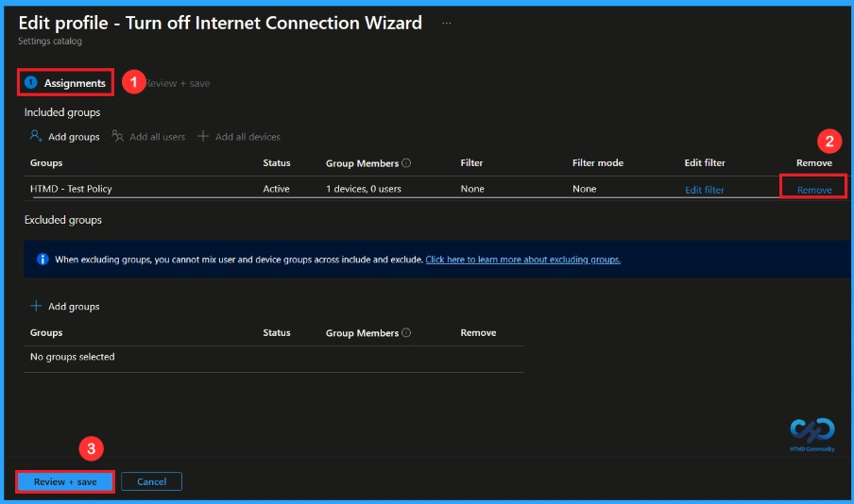854x504 pixels.
Task: Add groups under Excluded groups
Action: [65, 307]
